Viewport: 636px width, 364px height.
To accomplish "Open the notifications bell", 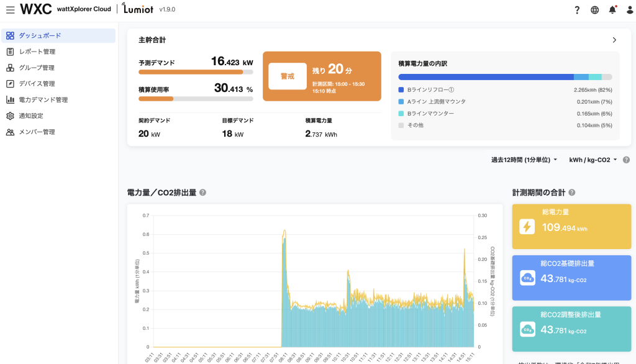I will tap(612, 10).
